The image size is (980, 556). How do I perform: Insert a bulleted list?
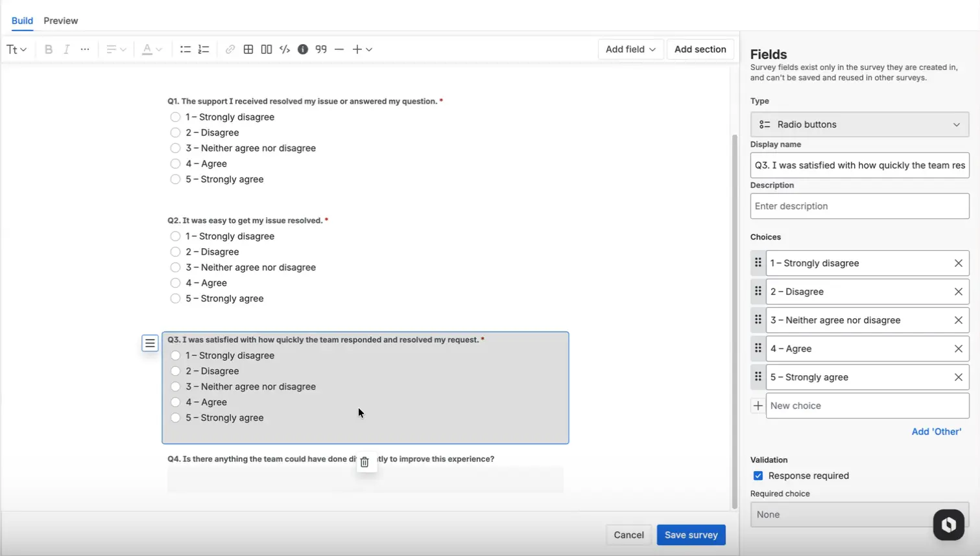[x=185, y=49]
